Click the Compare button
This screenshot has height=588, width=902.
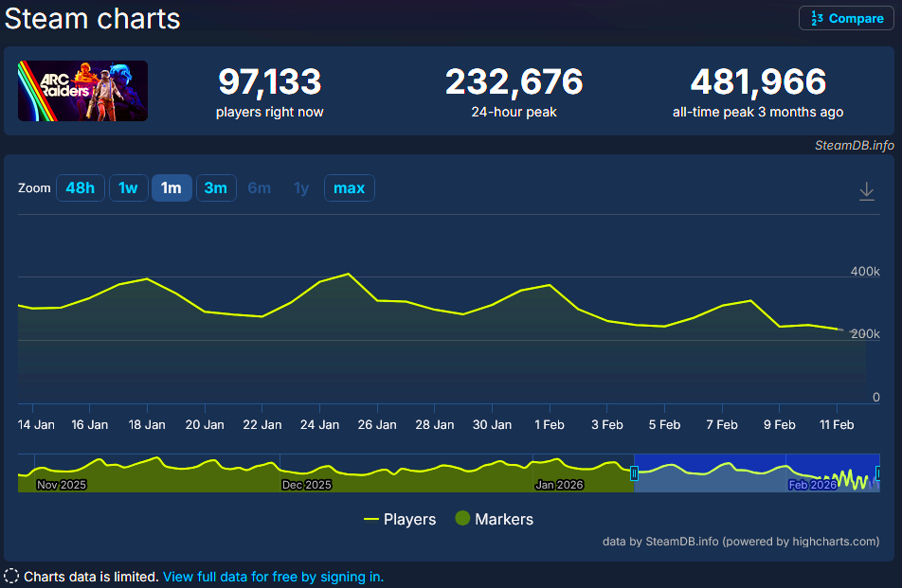(846, 18)
